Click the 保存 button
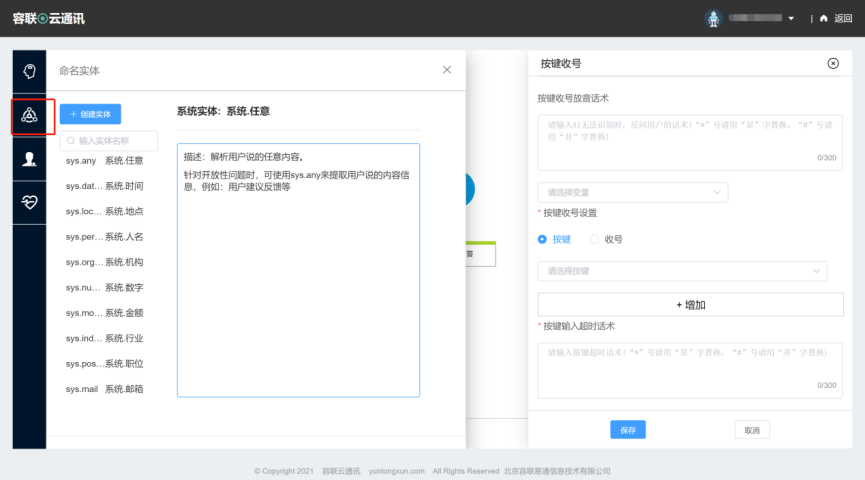The width and height of the screenshot is (865, 480). 628,430
